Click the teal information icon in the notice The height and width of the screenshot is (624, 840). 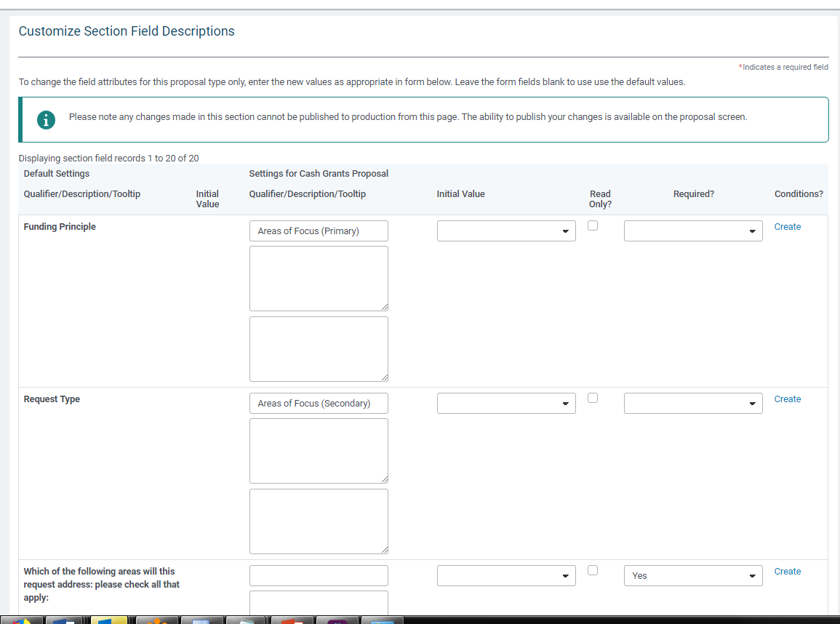coord(46,119)
